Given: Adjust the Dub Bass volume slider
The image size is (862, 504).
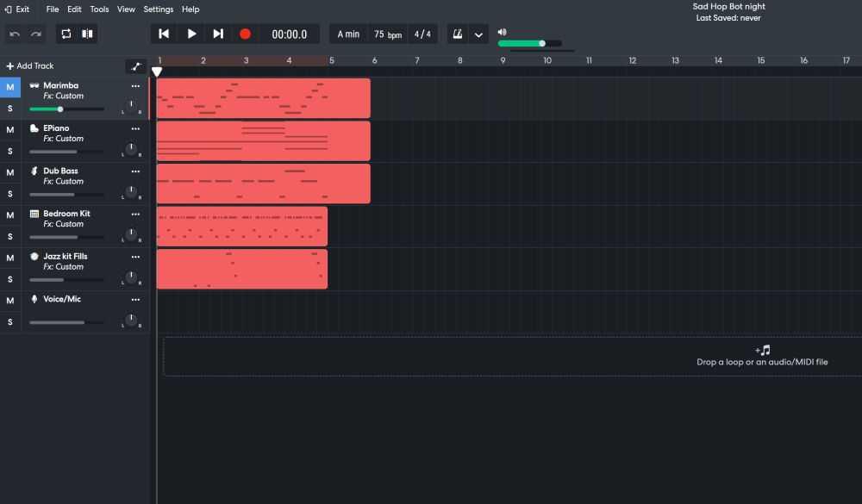Looking at the screenshot, I should click(66, 195).
